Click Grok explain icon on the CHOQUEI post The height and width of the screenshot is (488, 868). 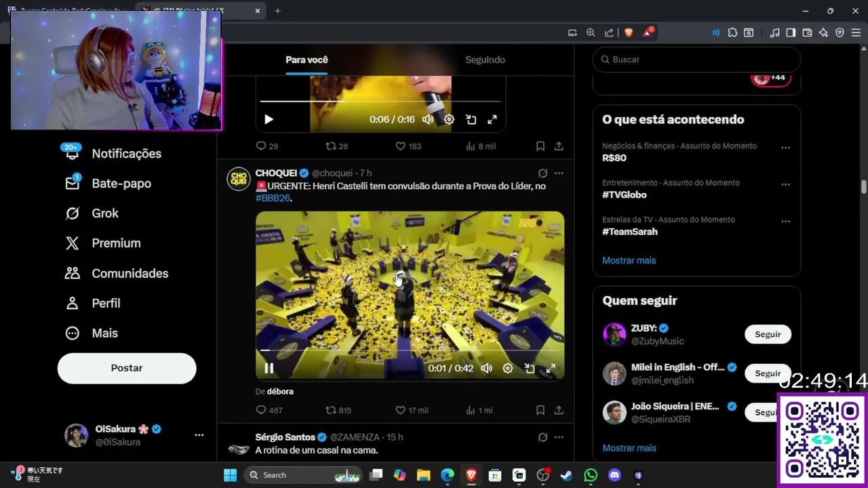click(542, 173)
